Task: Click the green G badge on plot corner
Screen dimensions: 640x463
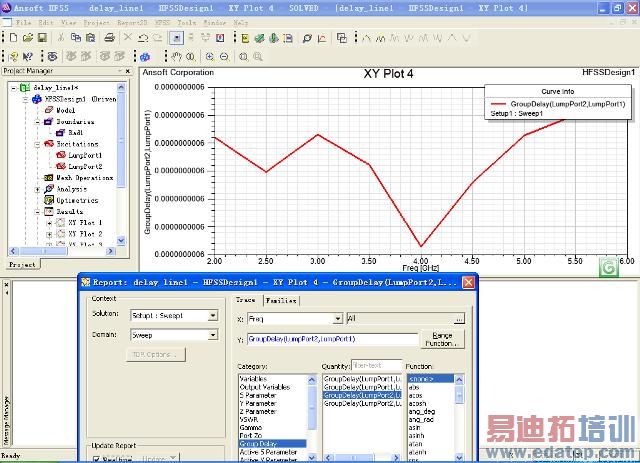Action: pyautogui.click(x=609, y=267)
